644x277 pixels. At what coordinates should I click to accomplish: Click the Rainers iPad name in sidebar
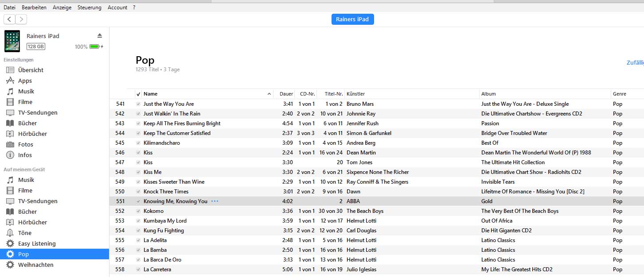pos(43,36)
